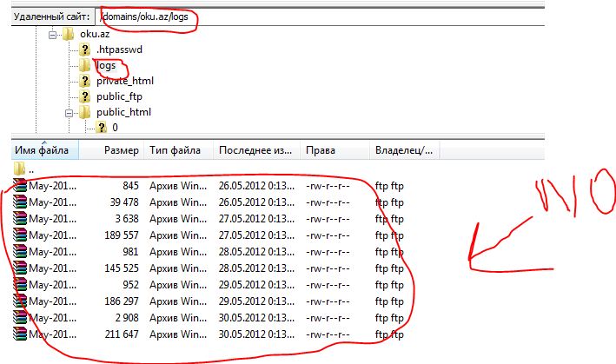Click the size value 145 525
Image resolution: width=616 pixels, height=364 pixels.
click(x=122, y=268)
